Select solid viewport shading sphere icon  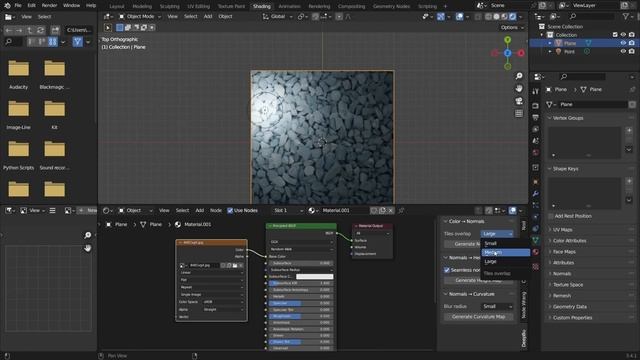496,17
